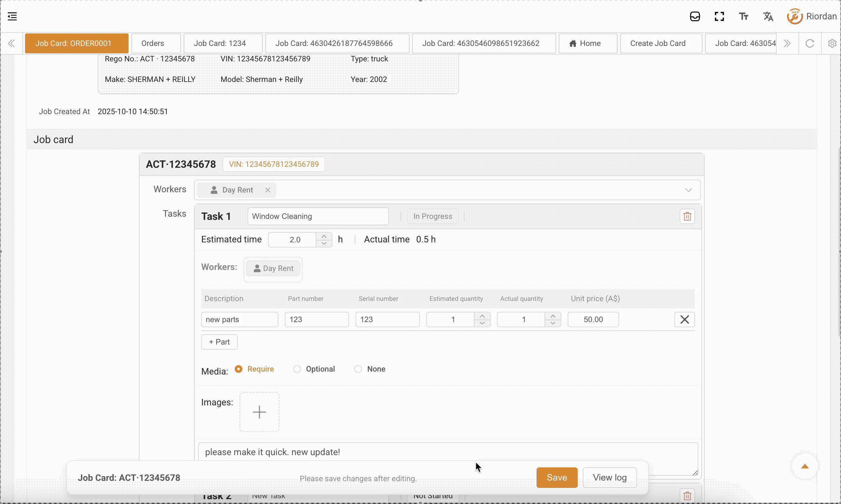Select the Require media option
The width and height of the screenshot is (841, 504).
click(x=239, y=368)
